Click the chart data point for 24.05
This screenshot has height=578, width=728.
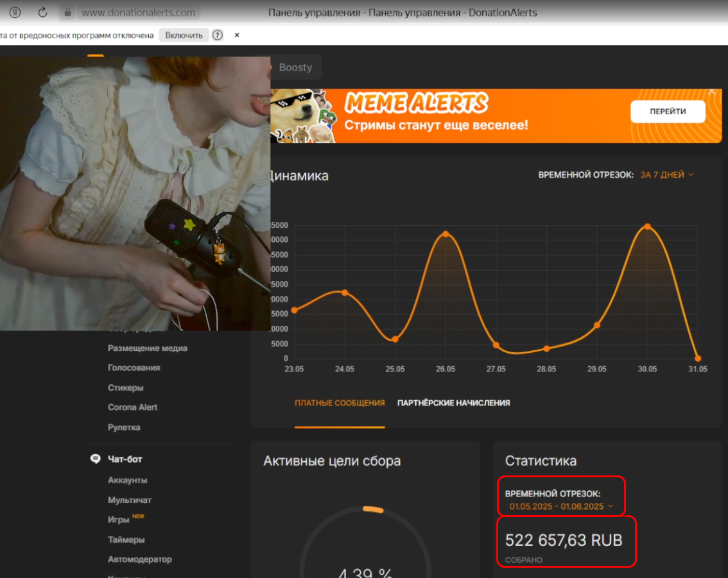pyautogui.click(x=345, y=293)
